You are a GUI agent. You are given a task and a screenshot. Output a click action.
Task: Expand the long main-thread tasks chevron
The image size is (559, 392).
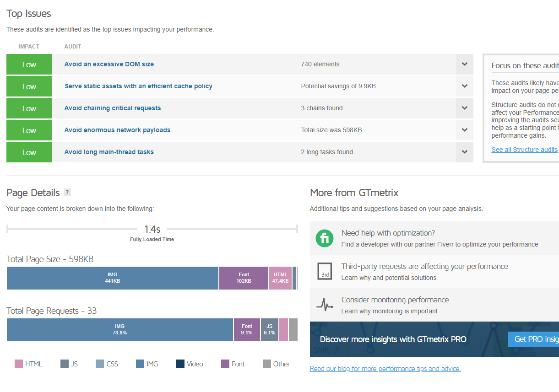click(x=465, y=152)
